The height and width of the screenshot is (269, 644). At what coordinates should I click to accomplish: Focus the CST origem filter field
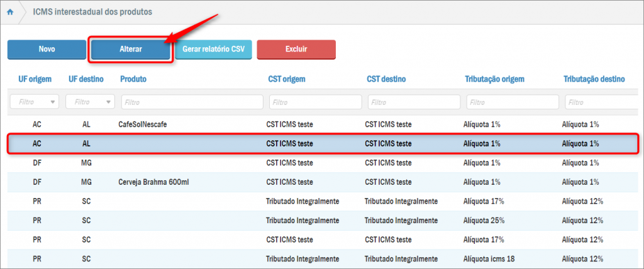point(315,101)
